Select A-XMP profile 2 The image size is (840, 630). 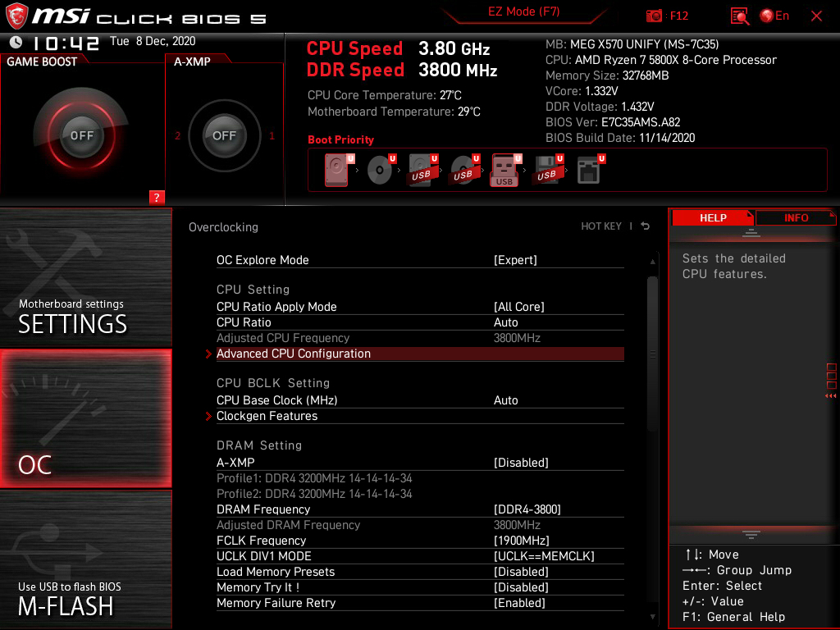point(177,135)
